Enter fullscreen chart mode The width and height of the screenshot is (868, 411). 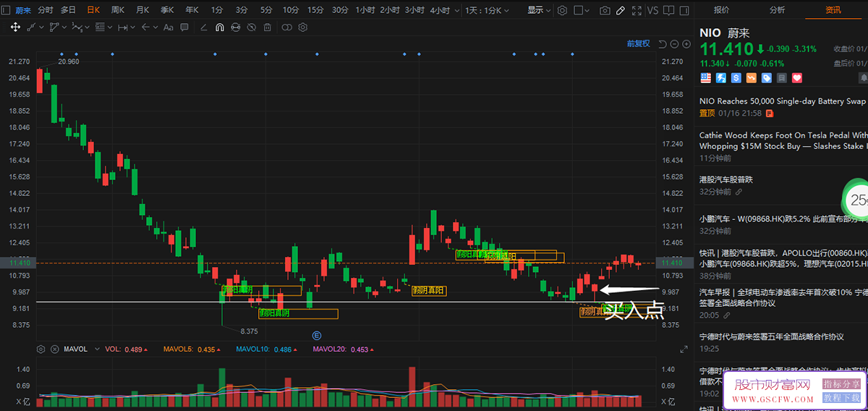(636, 10)
